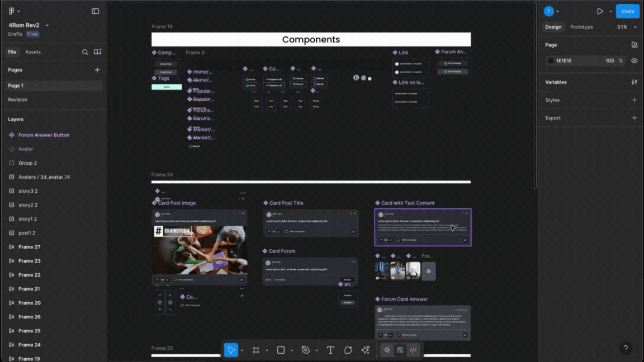Add a new style with the Styles plus
The image size is (644, 362).
point(634,99)
